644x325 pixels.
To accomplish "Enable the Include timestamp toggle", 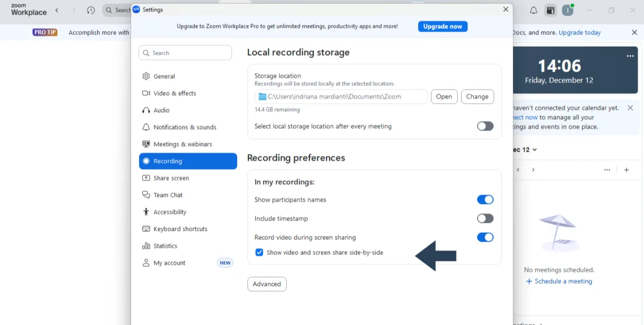I will [x=485, y=218].
